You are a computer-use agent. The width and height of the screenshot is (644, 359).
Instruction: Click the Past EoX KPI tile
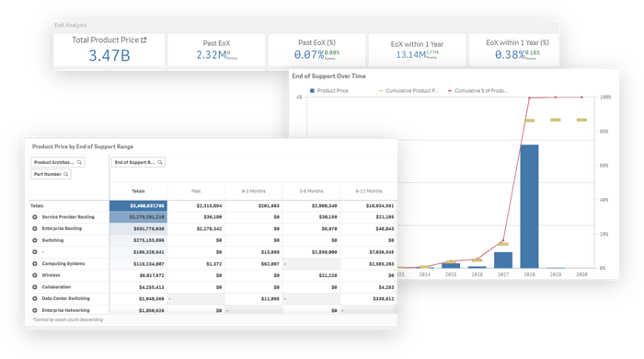point(216,50)
